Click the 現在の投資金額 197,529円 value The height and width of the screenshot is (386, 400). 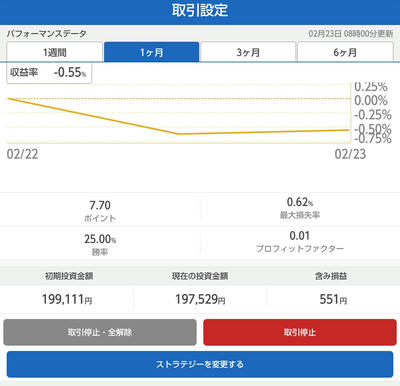coord(200,299)
